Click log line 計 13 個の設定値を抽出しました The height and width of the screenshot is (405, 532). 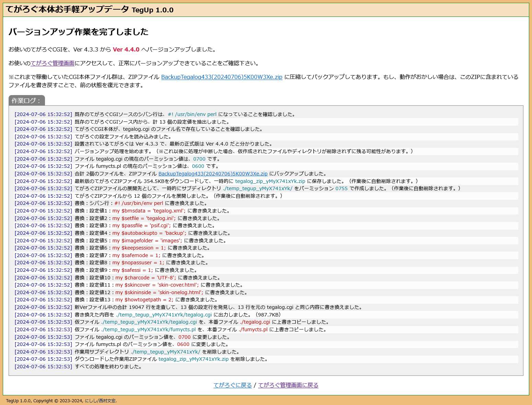(266, 122)
